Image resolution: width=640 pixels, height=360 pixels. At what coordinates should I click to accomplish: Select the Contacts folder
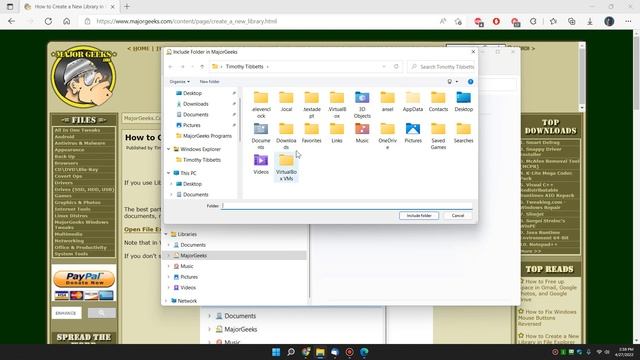[438, 102]
